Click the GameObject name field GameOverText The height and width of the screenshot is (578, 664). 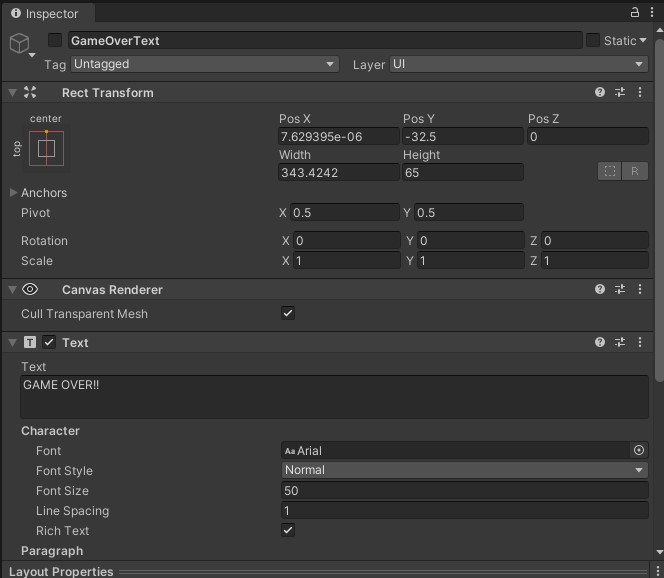[x=325, y=41]
